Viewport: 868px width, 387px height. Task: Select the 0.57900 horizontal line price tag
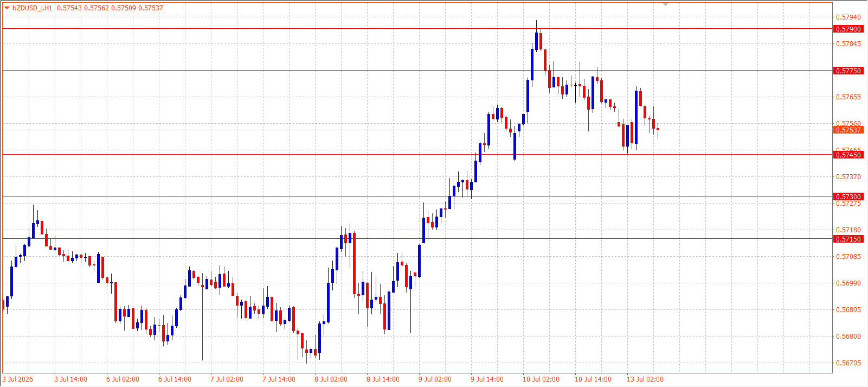pos(848,29)
